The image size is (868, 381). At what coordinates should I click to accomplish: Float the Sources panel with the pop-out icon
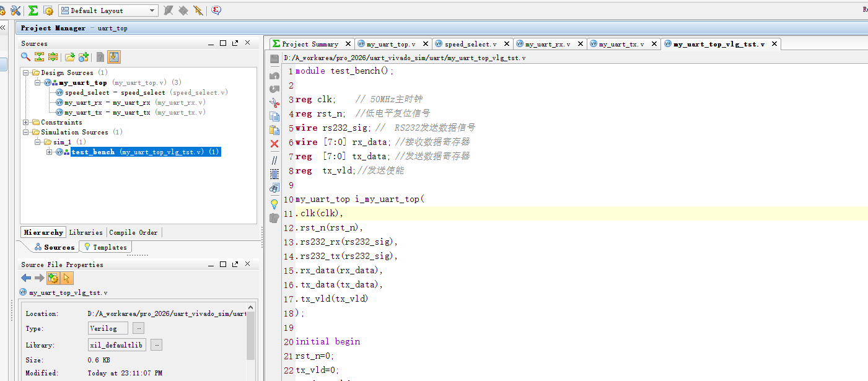[235, 43]
